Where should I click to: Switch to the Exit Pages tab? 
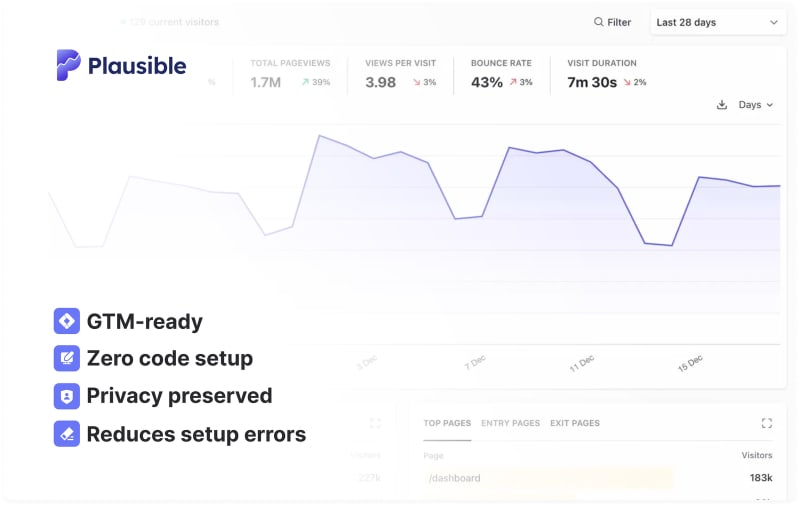click(575, 423)
